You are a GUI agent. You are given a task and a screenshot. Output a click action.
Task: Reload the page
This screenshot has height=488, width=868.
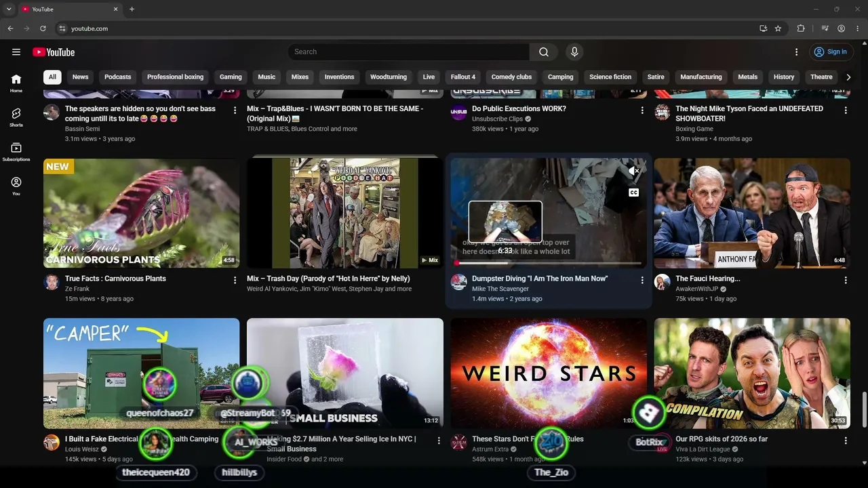click(x=43, y=28)
